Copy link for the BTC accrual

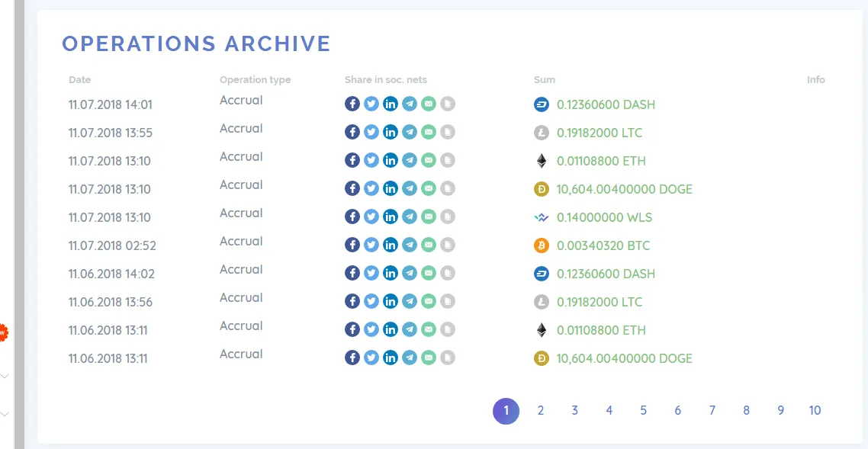[448, 245]
